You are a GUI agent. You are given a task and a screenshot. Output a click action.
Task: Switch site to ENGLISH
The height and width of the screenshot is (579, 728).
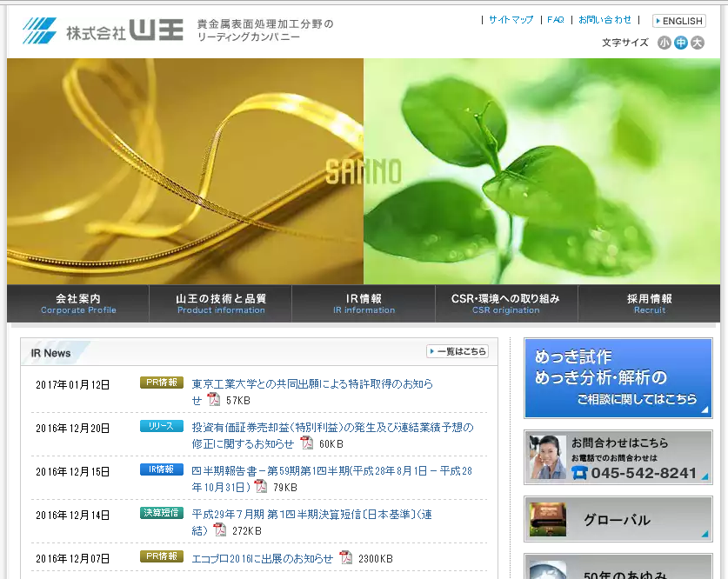tap(678, 21)
